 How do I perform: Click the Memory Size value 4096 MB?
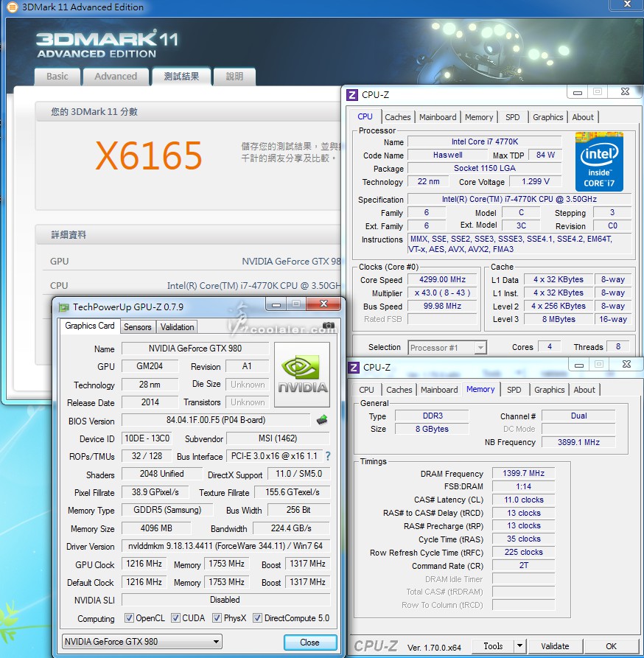click(156, 528)
